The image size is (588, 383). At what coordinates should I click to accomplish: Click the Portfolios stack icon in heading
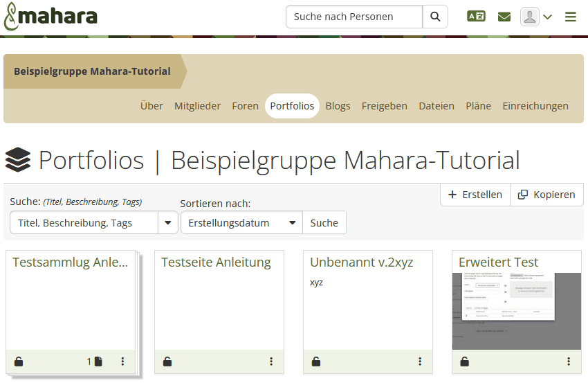tap(18, 160)
